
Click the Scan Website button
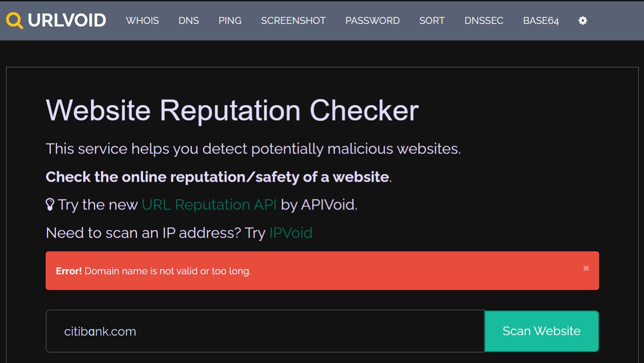coord(542,331)
